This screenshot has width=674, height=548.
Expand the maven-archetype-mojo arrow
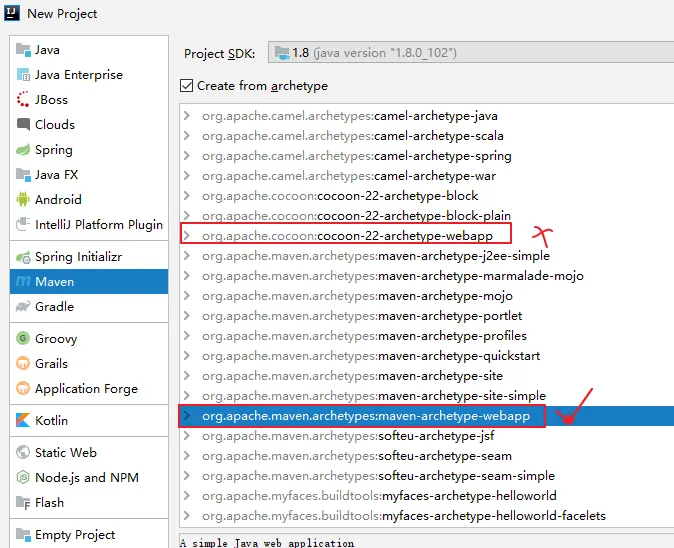point(187,296)
